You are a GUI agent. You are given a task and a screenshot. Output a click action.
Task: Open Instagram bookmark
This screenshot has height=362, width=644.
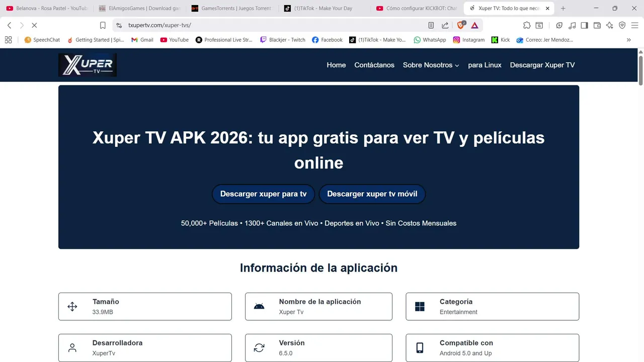pyautogui.click(x=468, y=40)
